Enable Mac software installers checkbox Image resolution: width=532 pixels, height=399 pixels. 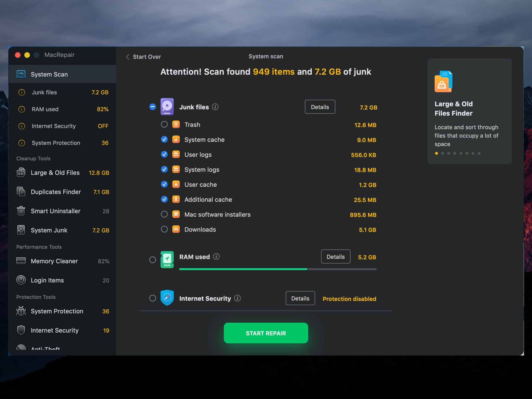tap(164, 214)
